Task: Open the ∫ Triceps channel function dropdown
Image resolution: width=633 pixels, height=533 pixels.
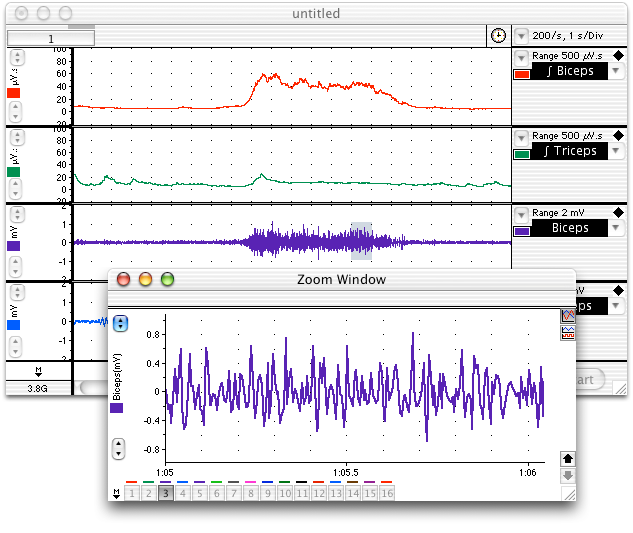Action: (x=617, y=152)
